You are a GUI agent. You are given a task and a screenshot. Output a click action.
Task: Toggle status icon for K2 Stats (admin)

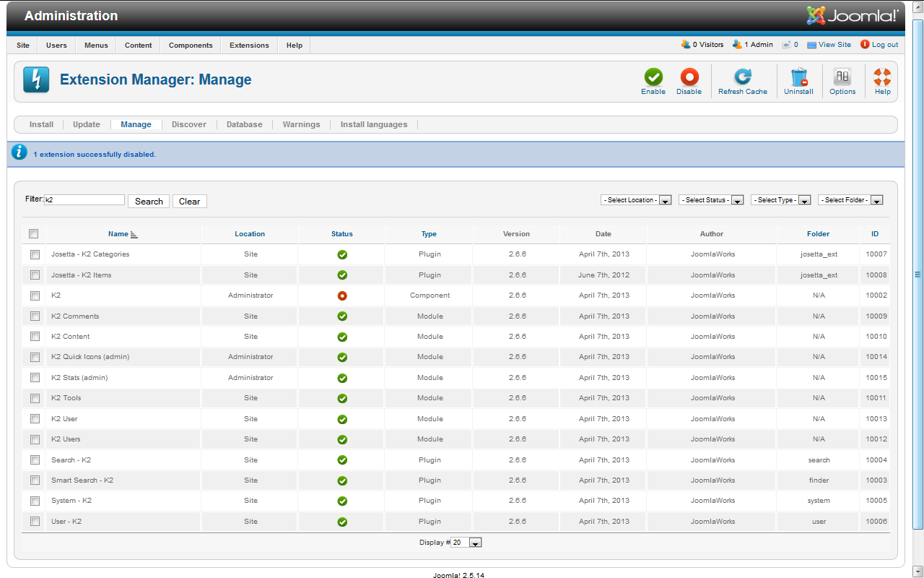[342, 378]
